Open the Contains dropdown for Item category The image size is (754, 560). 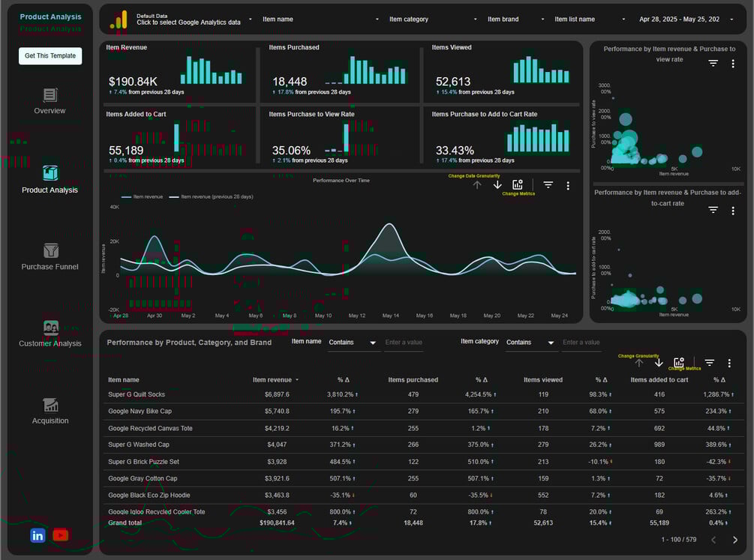click(531, 343)
